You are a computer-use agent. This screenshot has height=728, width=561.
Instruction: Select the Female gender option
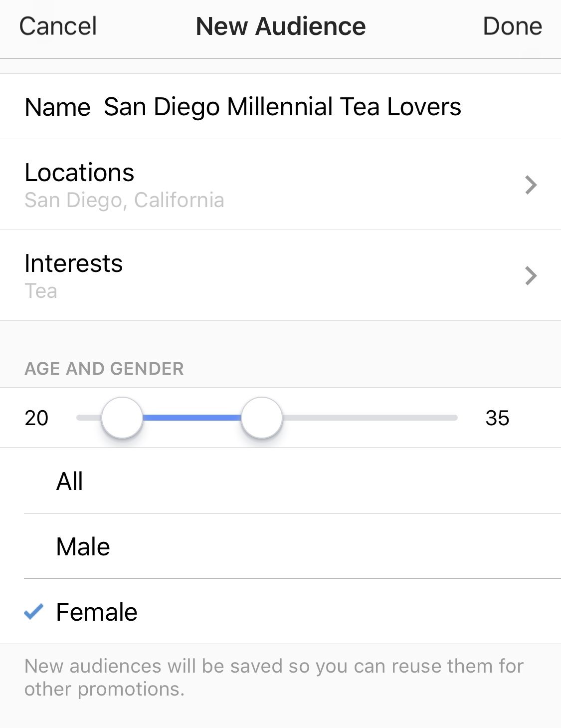tap(97, 612)
